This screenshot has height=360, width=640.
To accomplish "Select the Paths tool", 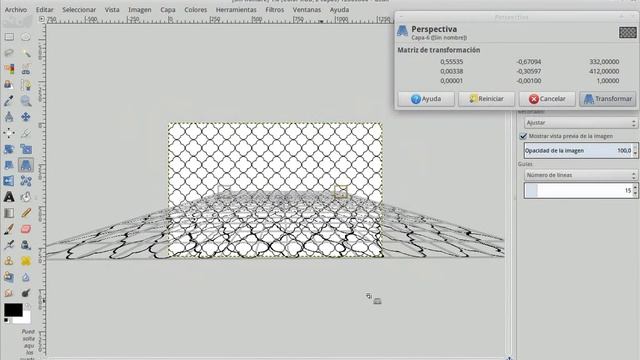I will pyautogui.click(x=26, y=85).
